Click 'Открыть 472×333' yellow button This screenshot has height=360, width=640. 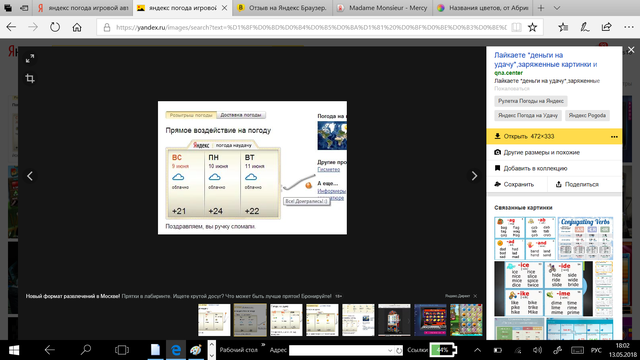click(547, 136)
